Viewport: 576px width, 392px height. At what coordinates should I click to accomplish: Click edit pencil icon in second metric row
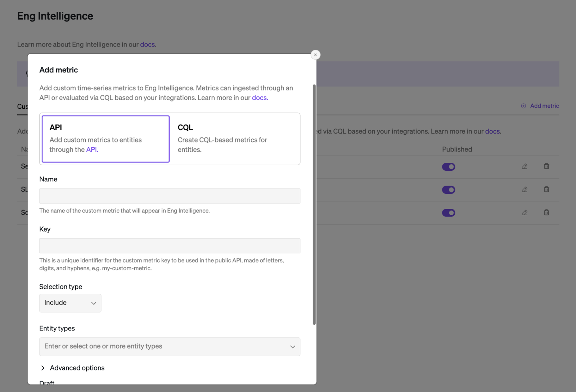pos(525,189)
